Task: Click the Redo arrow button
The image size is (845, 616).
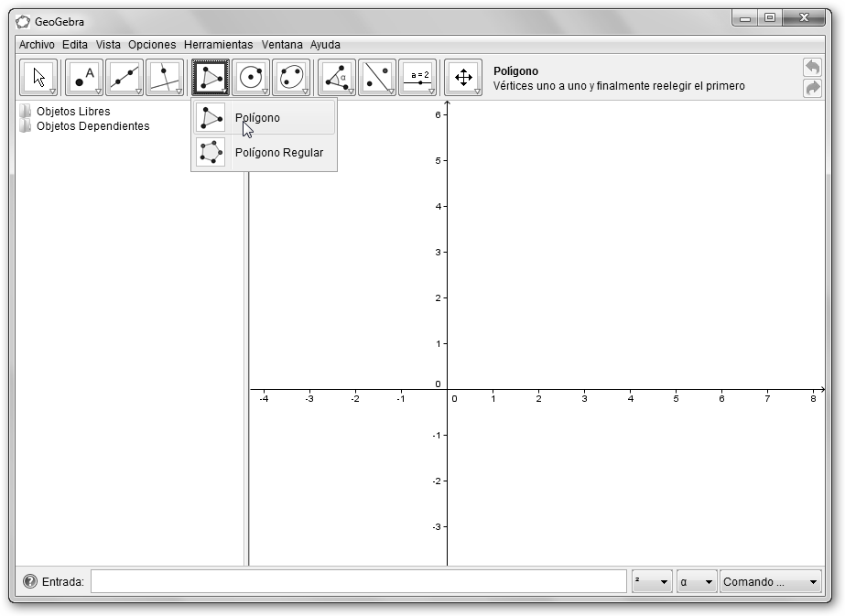Action: pyautogui.click(x=812, y=88)
